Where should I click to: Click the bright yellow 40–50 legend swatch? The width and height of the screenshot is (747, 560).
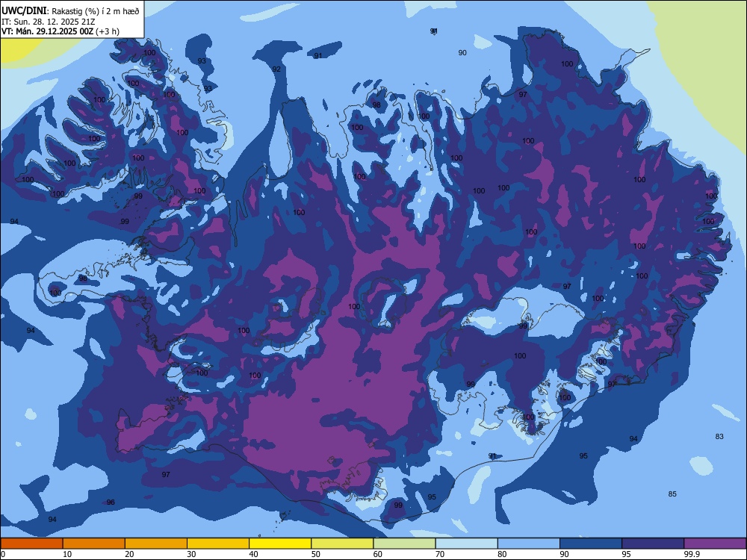(280, 544)
